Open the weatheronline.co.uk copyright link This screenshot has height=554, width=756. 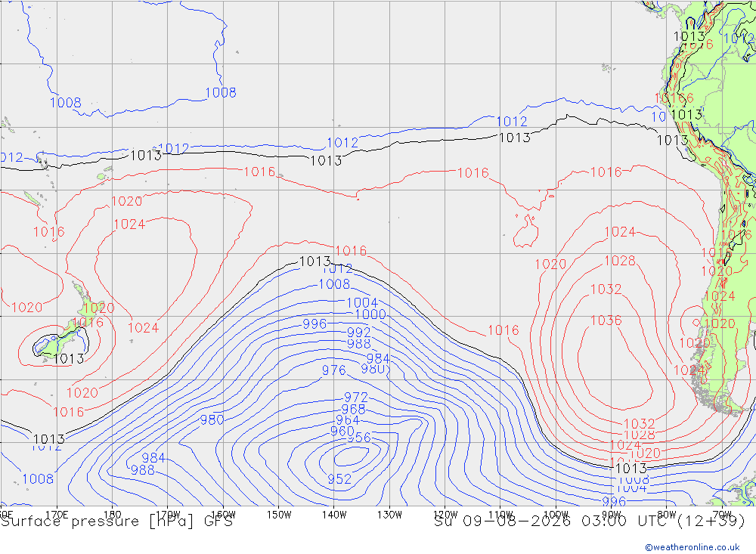(x=692, y=547)
